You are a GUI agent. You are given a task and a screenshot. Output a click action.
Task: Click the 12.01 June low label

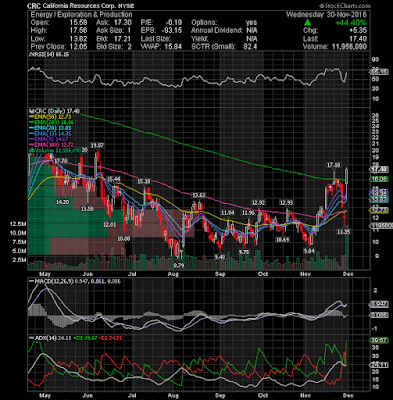point(110,225)
